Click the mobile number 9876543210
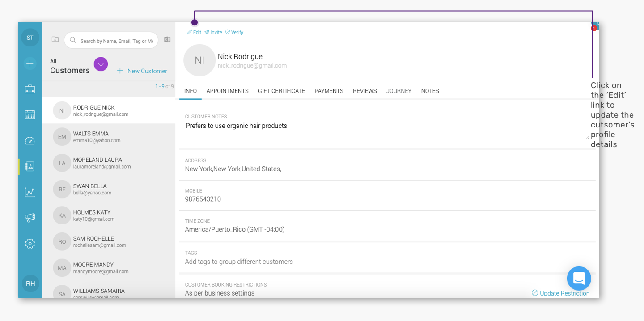644x321 pixels. tap(203, 199)
